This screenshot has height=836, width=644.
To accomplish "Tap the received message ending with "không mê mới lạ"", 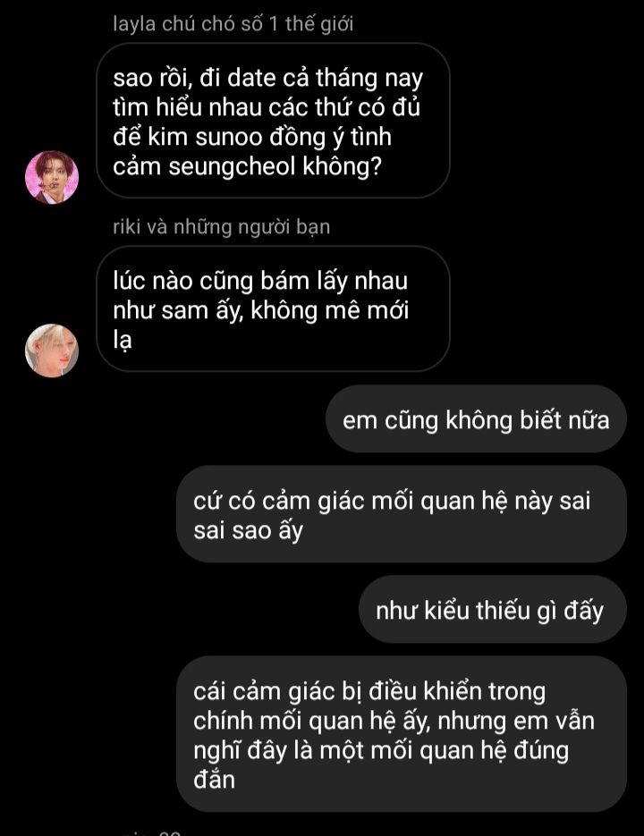I will (x=273, y=308).
